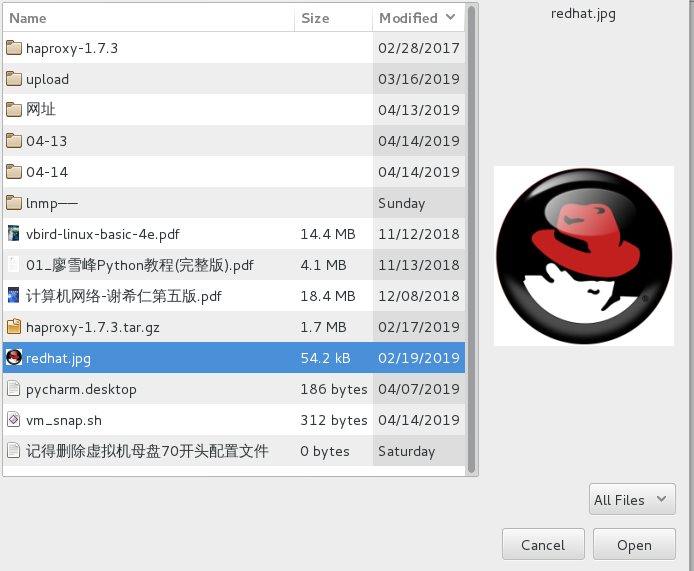Sort the list by the Size column
Image resolution: width=694 pixels, height=571 pixels.
(333, 18)
